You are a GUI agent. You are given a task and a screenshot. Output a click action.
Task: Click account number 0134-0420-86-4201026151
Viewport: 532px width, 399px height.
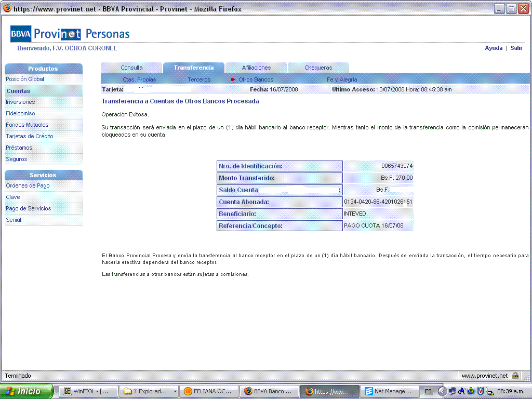coord(378,202)
